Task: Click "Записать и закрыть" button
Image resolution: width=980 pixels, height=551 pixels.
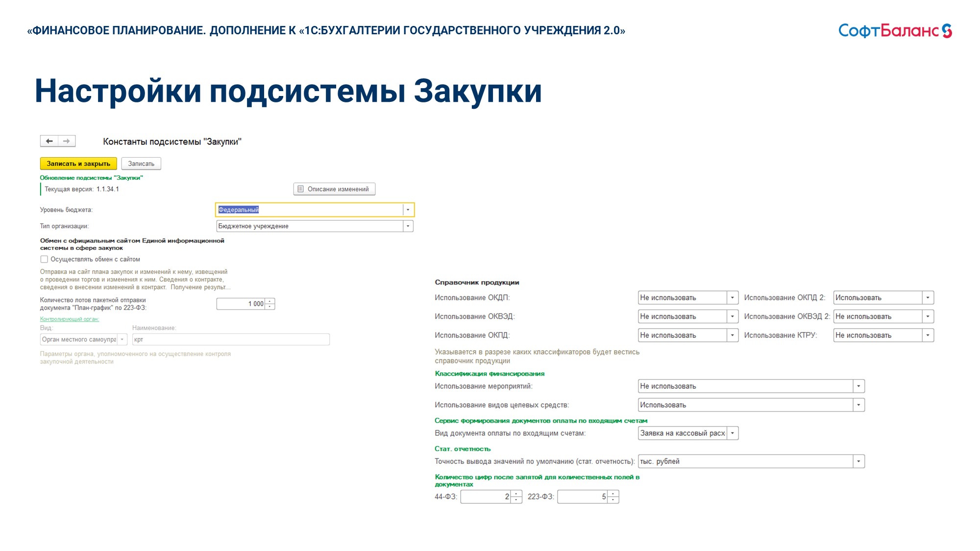Action: (x=78, y=164)
